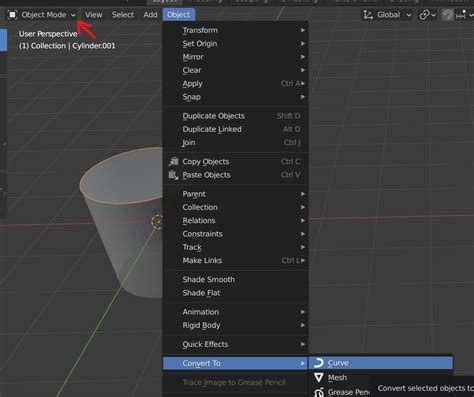The image size is (474, 397).
Task: Choose Shade Smooth
Action: coord(236,280)
